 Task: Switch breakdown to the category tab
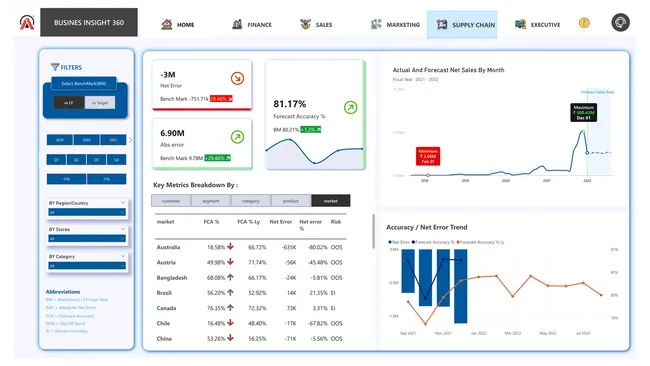point(250,201)
